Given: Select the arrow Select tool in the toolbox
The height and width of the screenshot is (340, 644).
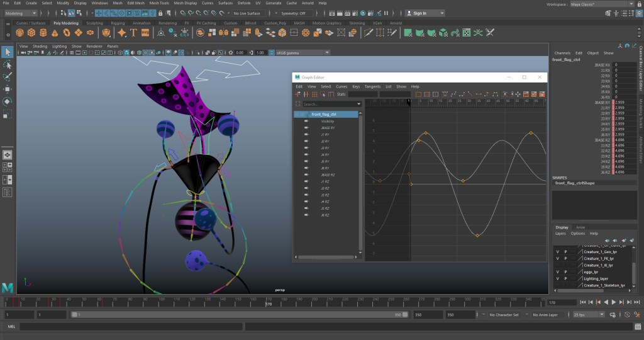Looking at the screenshot, I should 8,52.
